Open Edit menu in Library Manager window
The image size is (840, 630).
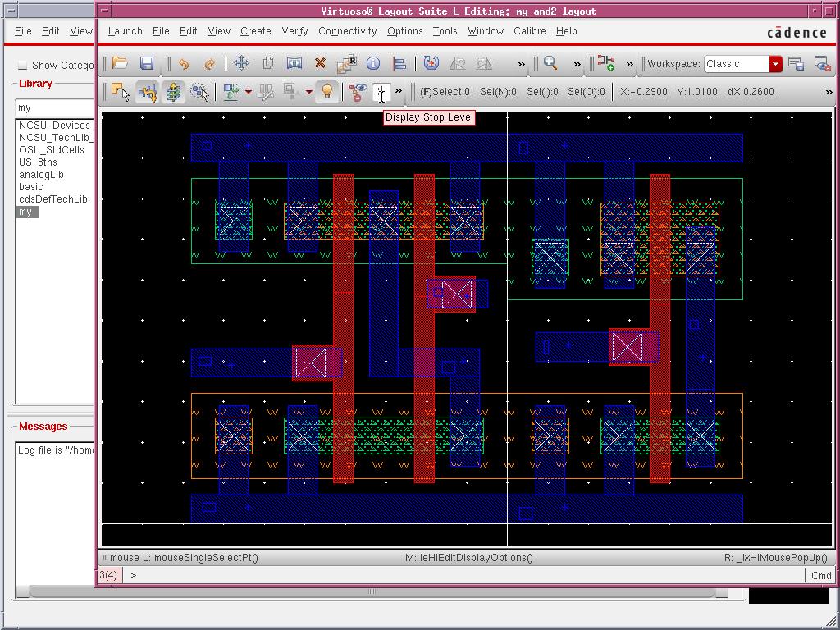(50, 31)
